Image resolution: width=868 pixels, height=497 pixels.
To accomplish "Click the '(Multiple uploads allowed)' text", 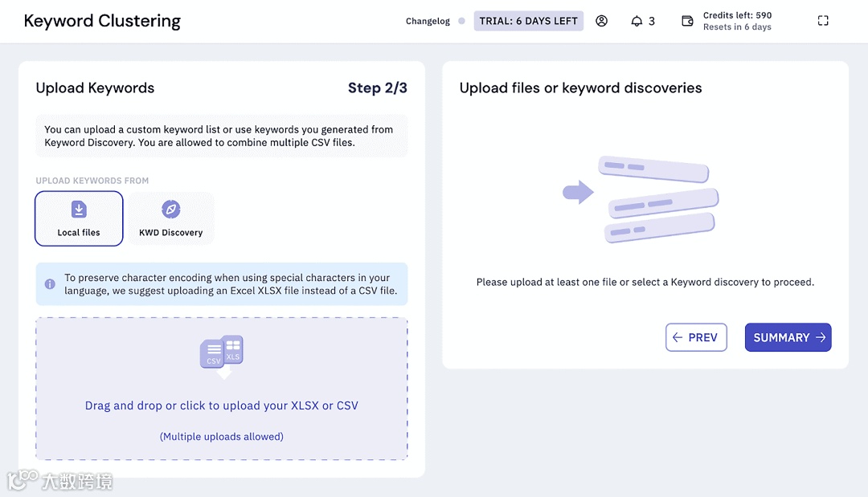I will pyautogui.click(x=222, y=437).
